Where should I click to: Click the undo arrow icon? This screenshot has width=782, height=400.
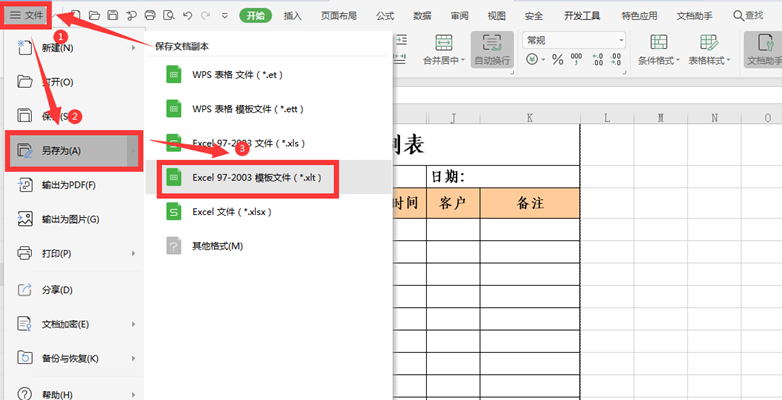(x=188, y=15)
